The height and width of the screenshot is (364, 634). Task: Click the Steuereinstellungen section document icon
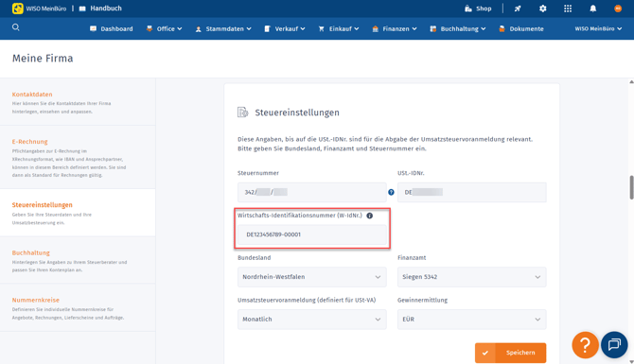(x=242, y=113)
